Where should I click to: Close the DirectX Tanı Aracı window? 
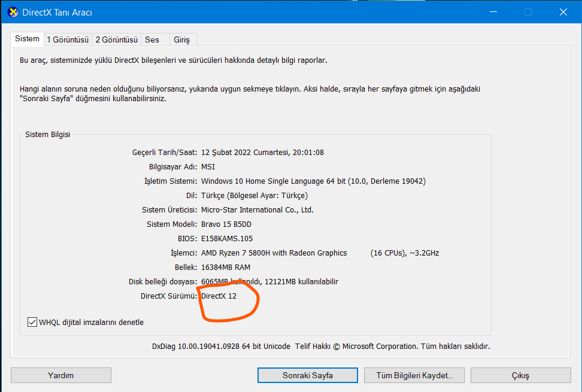(563, 12)
